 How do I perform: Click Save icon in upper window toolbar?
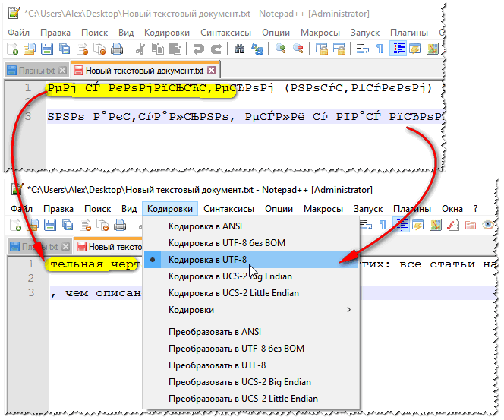pos(47,49)
